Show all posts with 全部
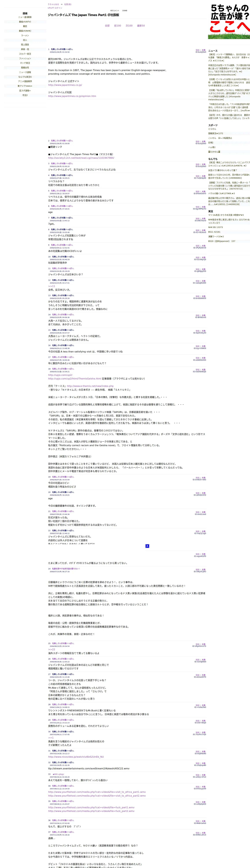The width and height of the screenshot is (250, 868). click(x=107, y=26)
